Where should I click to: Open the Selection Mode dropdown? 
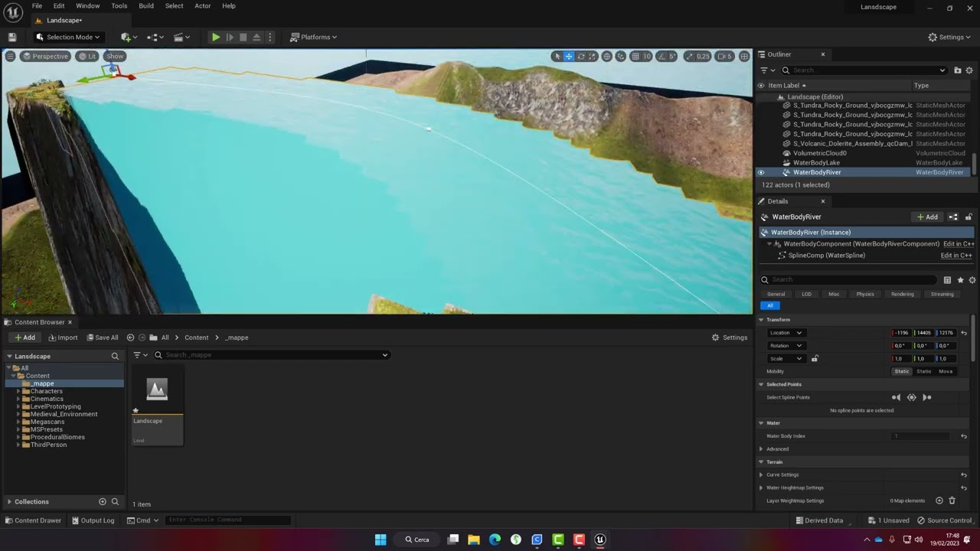click(68, 37)
